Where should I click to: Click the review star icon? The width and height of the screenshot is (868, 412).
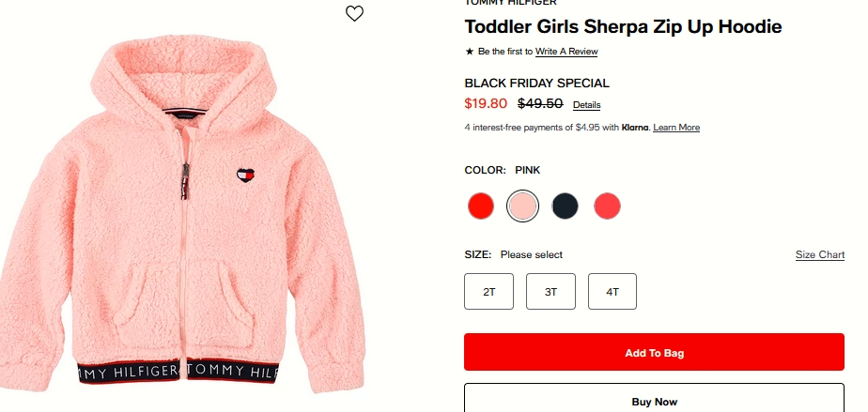pos(470,52)
